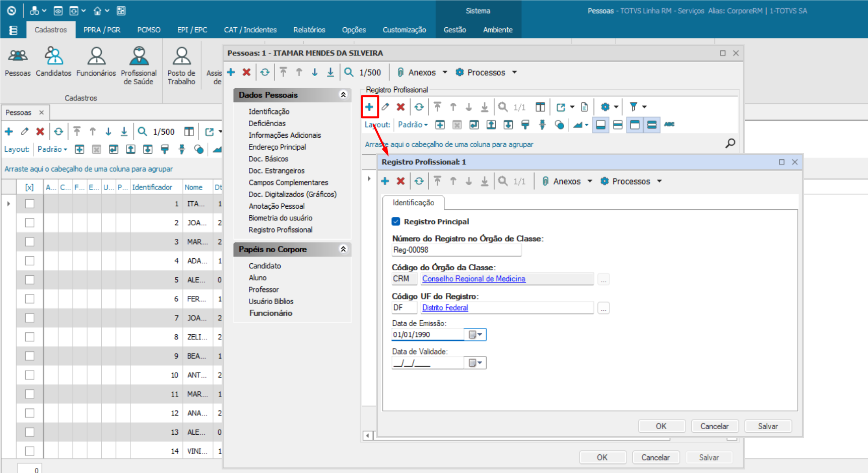Toggle Registro Principal checkbox

(396, 221)
